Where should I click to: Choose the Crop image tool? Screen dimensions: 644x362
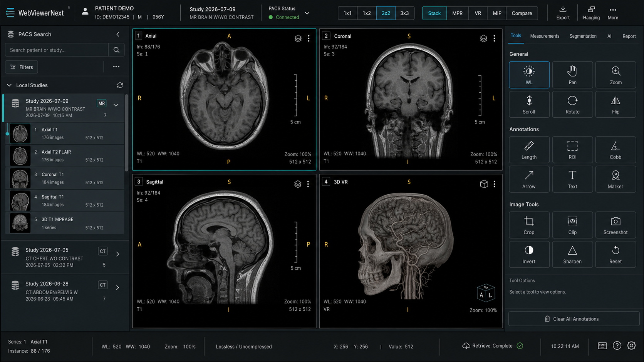tap(529, 225)
